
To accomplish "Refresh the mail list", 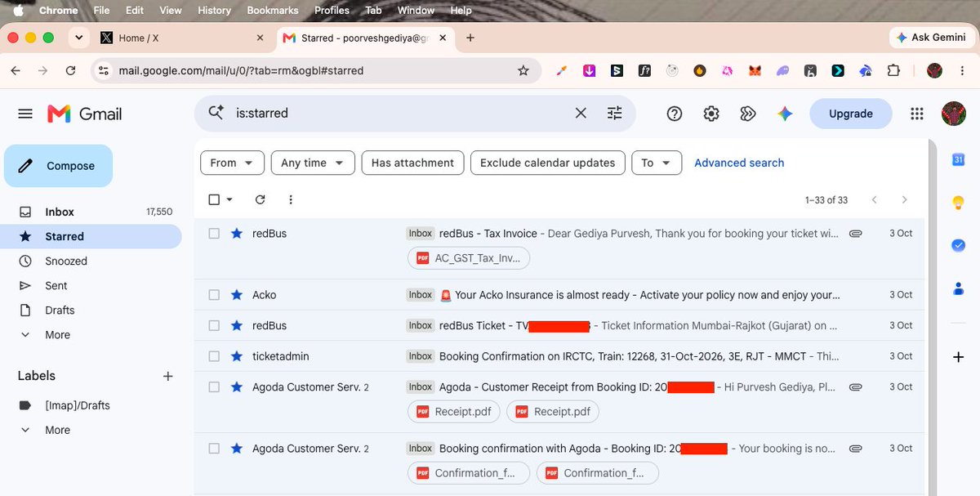I will (261, 199).
